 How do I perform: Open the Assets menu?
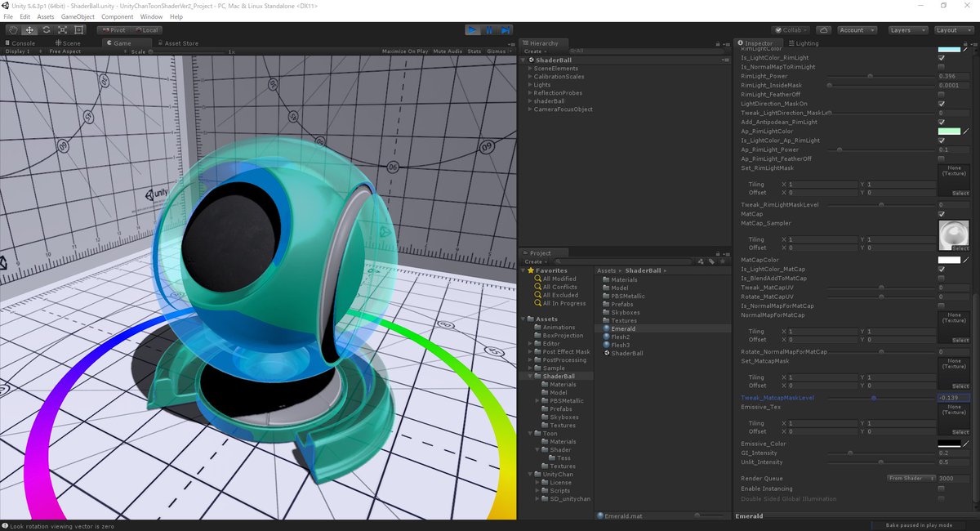(x=46, y=16)
